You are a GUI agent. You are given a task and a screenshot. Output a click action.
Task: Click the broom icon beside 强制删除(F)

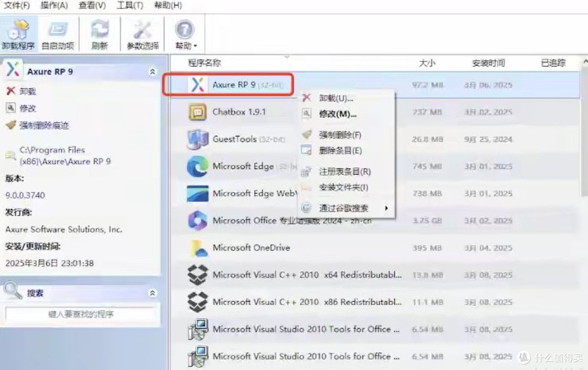click(307, 134)
